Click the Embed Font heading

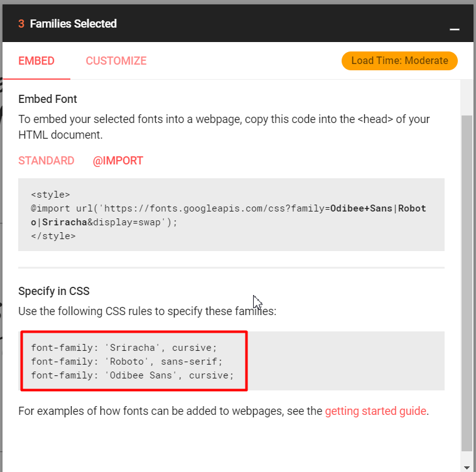(x=48, y=99)
